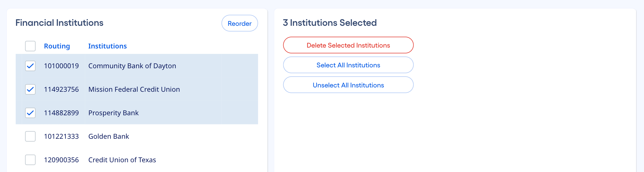Screen dimensions: 644x172
Task: Click routing number 120900356
Action: (x=62, y=160)
